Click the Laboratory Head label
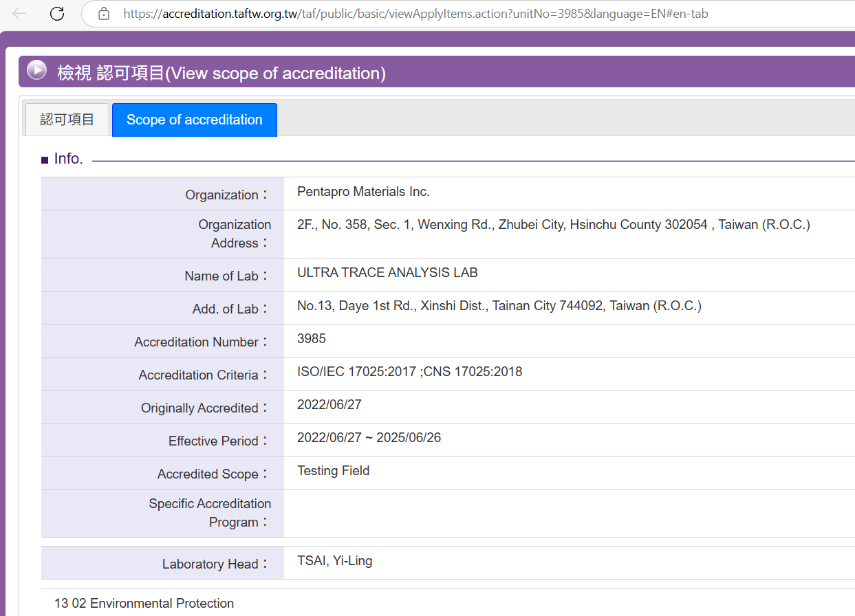Screen dimensions: 855x616 tap(217, 564)
